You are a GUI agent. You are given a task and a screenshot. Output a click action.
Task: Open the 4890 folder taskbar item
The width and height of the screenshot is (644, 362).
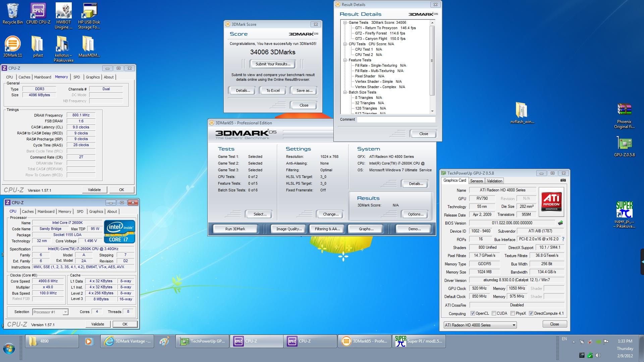52,341
